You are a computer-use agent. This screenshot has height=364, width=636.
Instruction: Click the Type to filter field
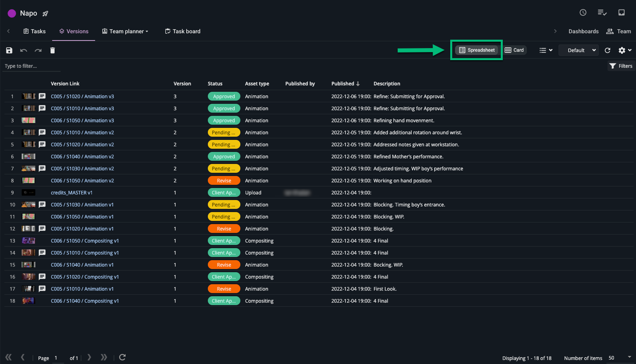[x=32, y=66]
